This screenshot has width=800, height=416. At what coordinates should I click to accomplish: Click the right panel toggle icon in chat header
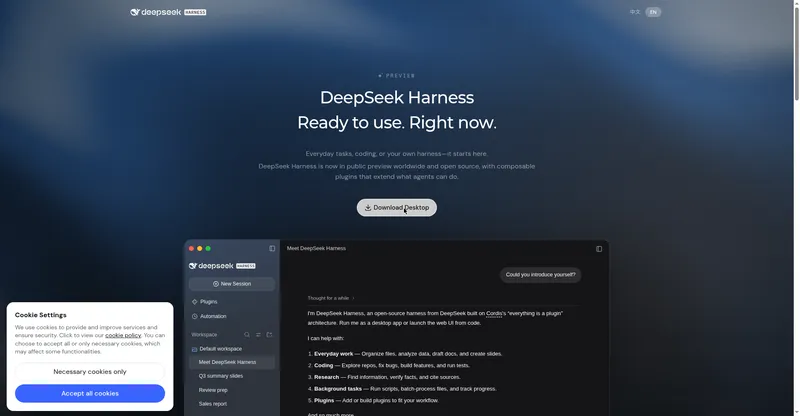click(599, 249)
